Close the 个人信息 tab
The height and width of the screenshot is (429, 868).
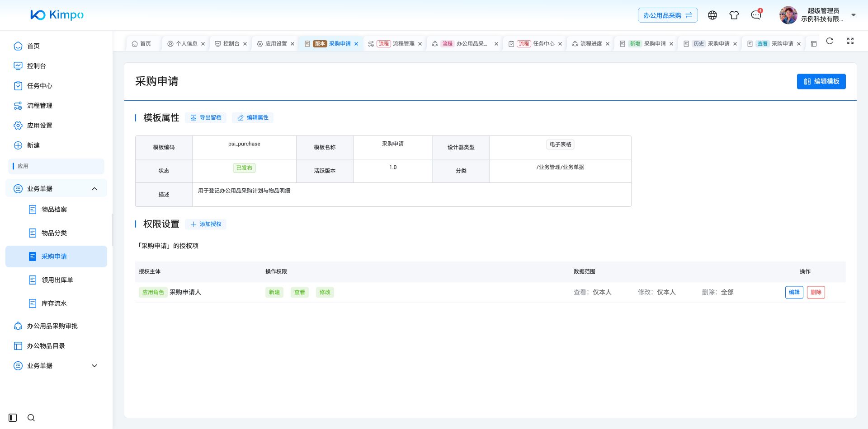[x=203, y=44]
